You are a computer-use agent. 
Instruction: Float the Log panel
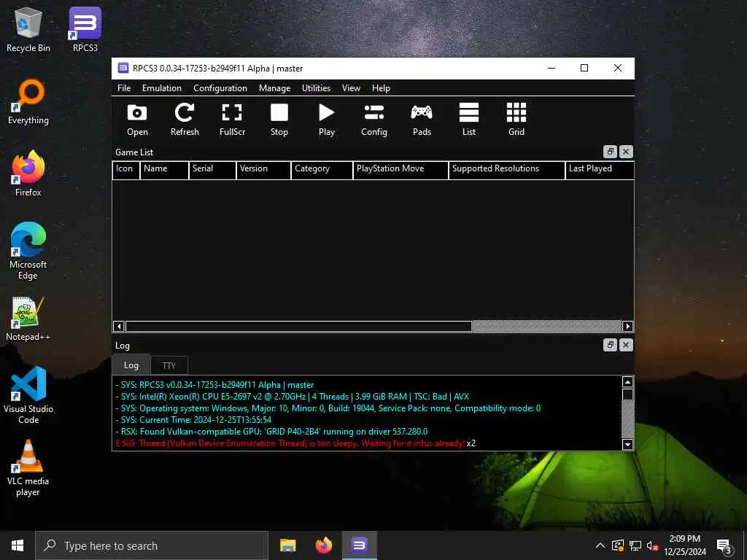pyautogui.click(x=611, y=345)
